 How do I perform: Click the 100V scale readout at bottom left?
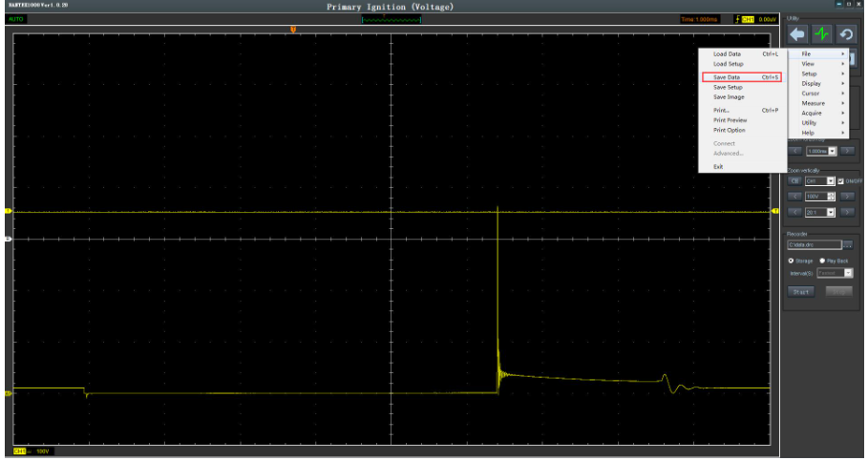tap(43, 451)
